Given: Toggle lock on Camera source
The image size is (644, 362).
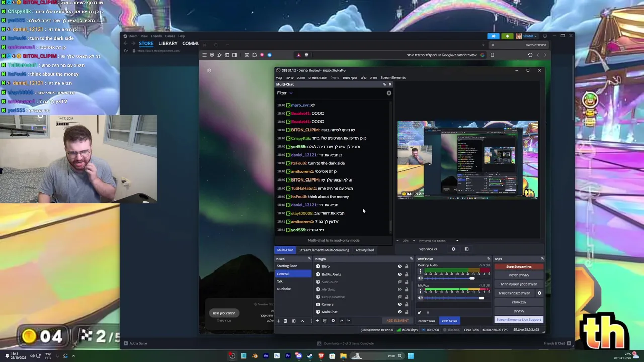Looking at the screenshot, I should pos(407,304).
